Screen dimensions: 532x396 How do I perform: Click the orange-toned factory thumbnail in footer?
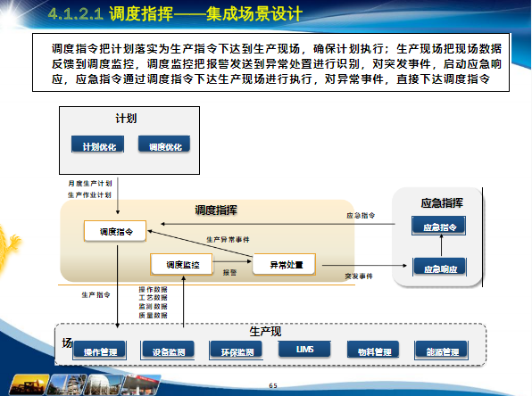click(29, 384)
